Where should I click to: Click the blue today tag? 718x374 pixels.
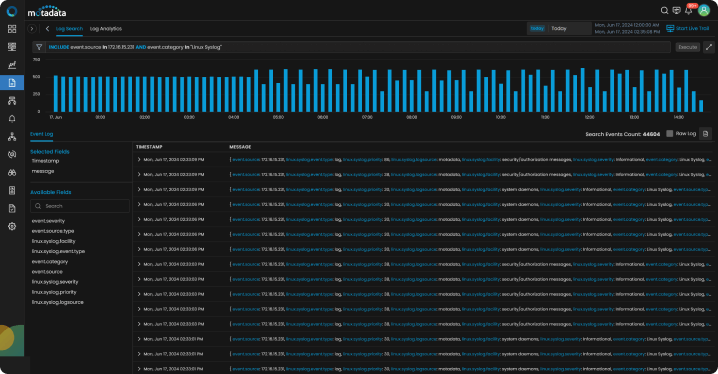coord(537,28)
